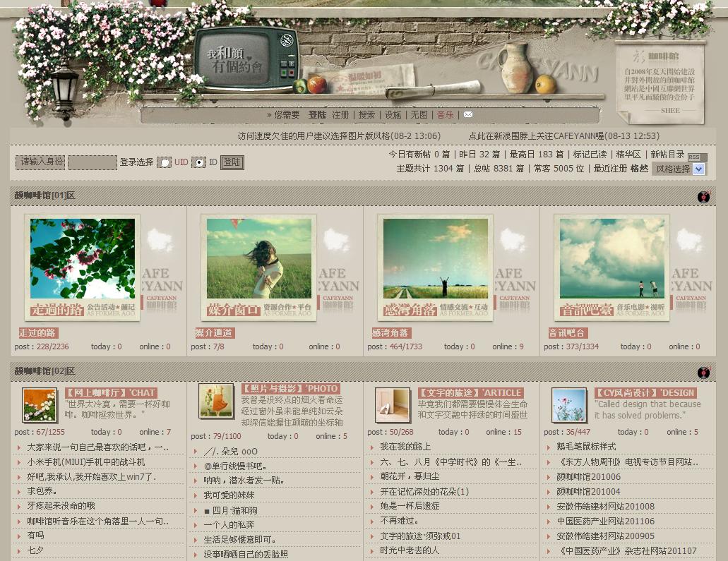Open thread 好吧,我承认,我开始喜欢上win7了

tap(92, 476)
